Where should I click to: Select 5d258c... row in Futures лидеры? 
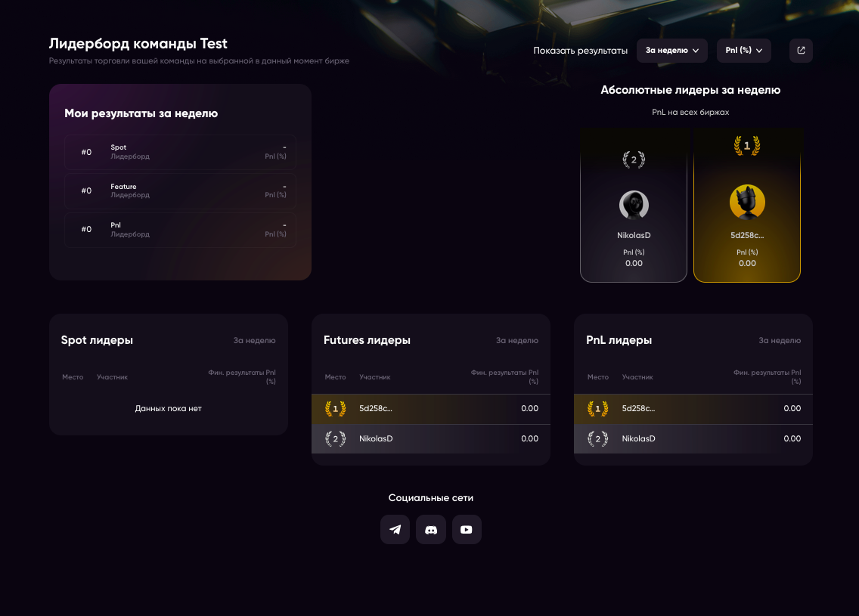coord(430,409)
